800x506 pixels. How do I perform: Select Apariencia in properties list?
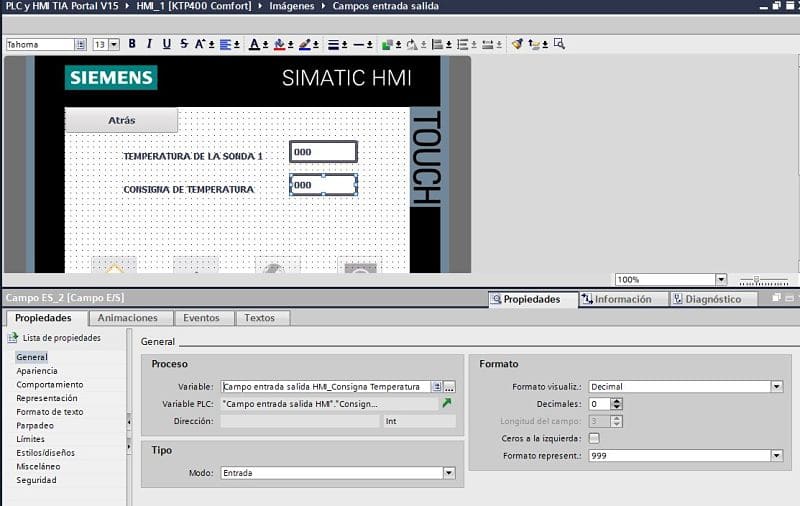pos(37,371)
